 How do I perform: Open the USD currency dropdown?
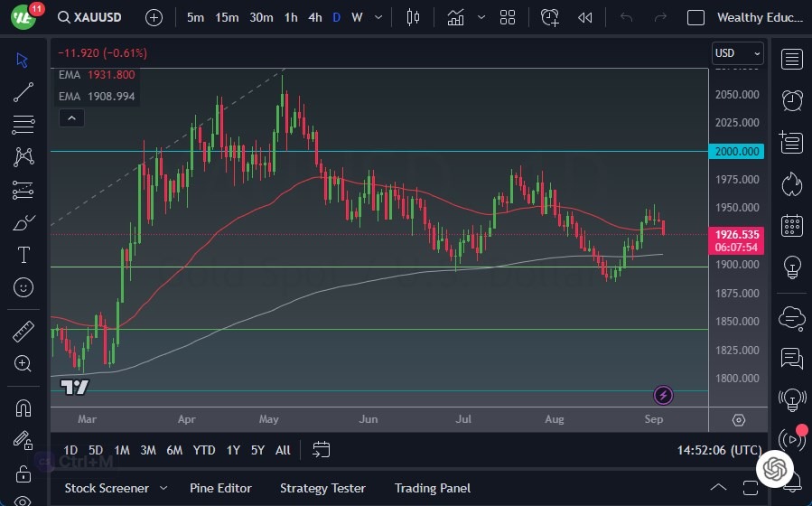tap(737, 53)
